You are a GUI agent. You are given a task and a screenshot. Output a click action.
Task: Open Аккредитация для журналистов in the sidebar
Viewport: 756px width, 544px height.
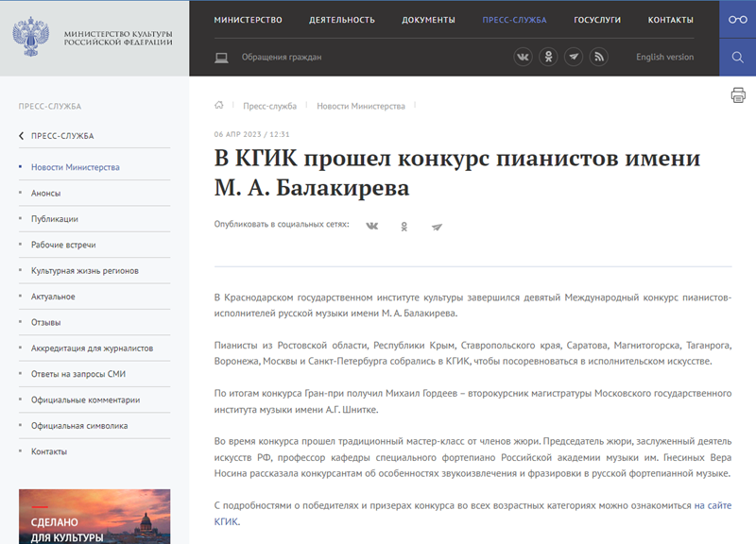92,348
